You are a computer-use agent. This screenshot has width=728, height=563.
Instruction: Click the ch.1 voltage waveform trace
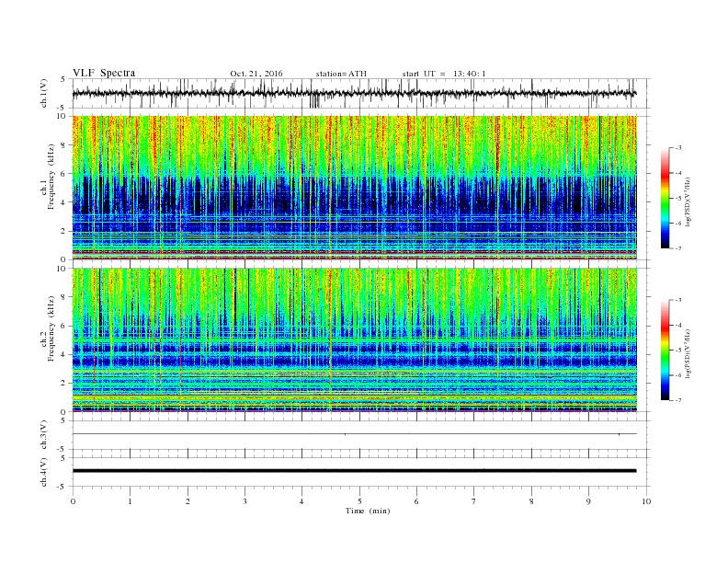354,93
